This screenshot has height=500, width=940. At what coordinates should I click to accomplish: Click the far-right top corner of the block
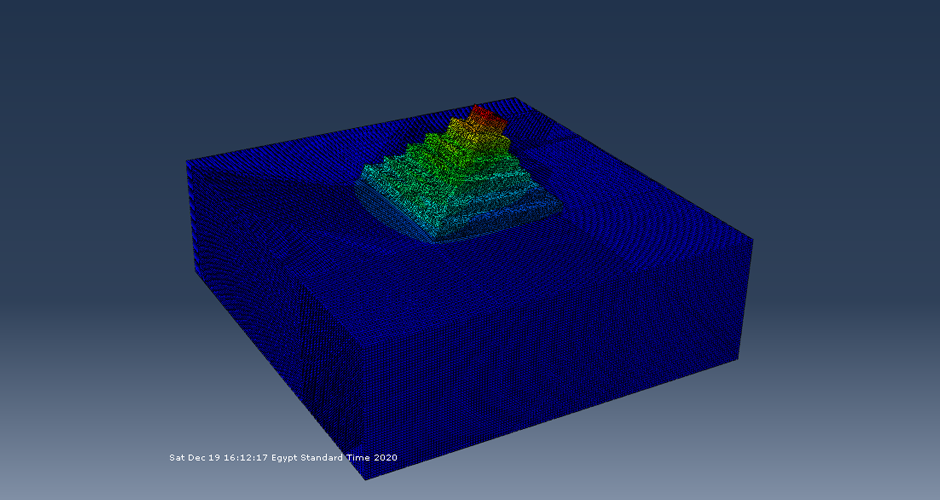[x=751, y=238]
